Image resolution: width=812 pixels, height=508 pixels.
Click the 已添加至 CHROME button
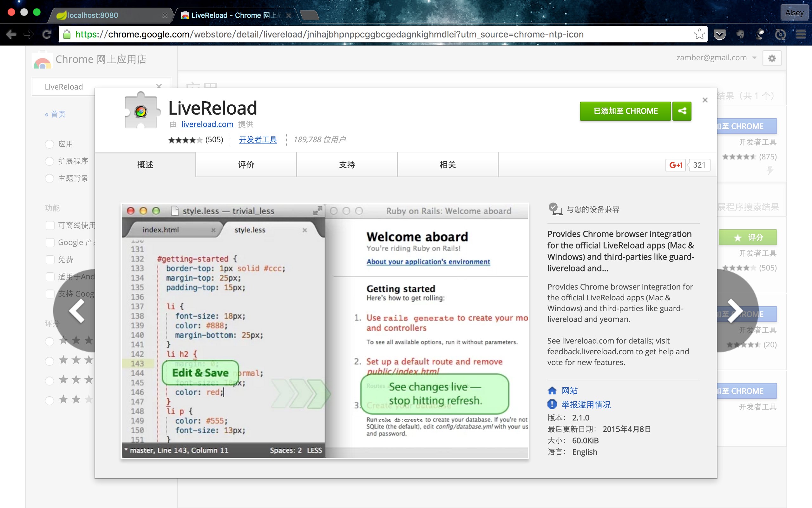(625, 111)
